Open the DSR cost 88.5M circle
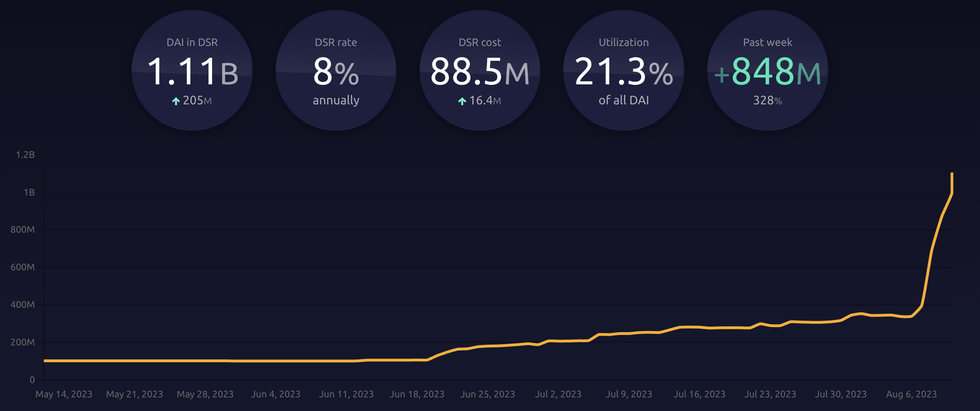Screen dimensions: 980x411 (480, 71)
